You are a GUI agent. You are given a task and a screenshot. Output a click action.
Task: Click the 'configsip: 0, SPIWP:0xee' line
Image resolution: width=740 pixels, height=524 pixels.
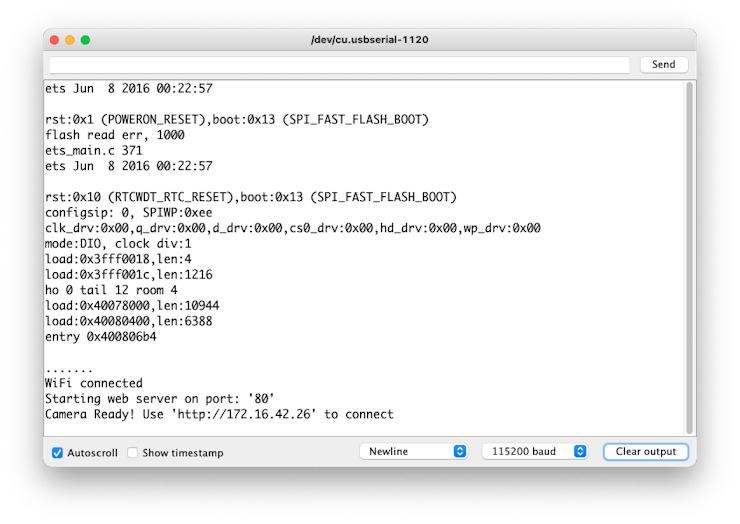(x=129, y=212)
